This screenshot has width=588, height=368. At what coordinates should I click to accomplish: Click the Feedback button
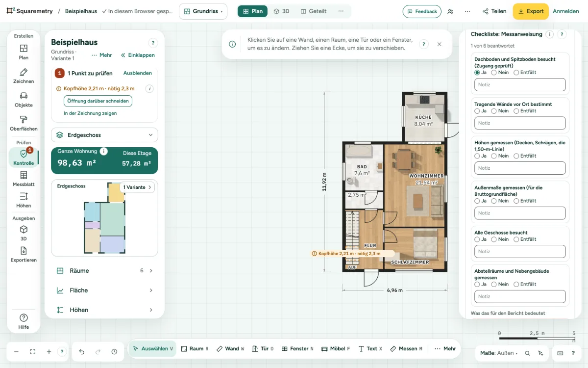(422, 11)
